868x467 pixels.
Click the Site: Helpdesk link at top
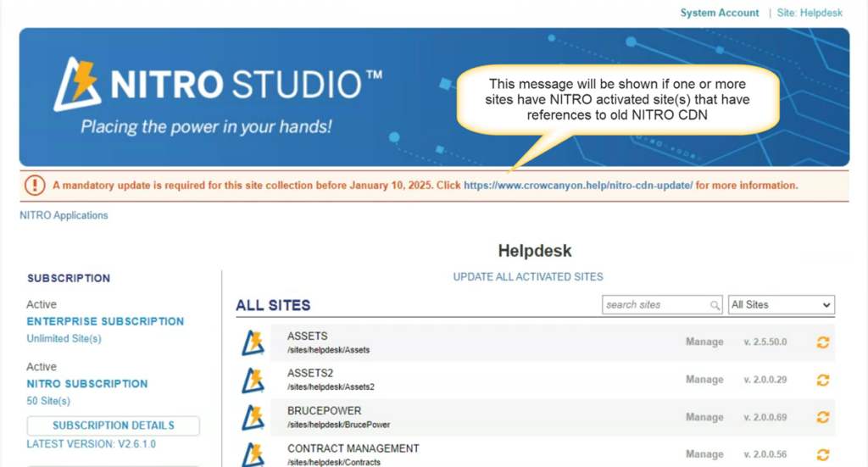click(810, 13)
